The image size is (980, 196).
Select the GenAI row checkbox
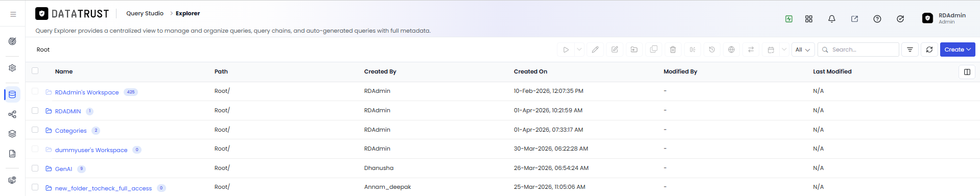pyautogui.click(x=35, y=168)
